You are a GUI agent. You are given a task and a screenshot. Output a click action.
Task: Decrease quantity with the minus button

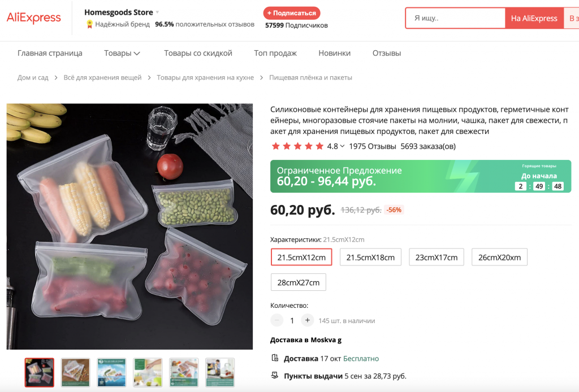tap(277, 320)
